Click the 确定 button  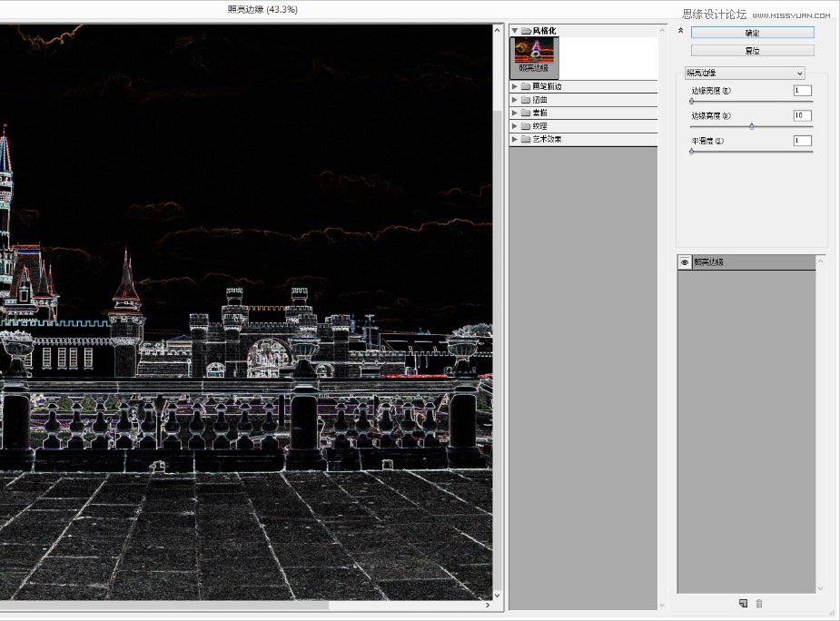752,33
